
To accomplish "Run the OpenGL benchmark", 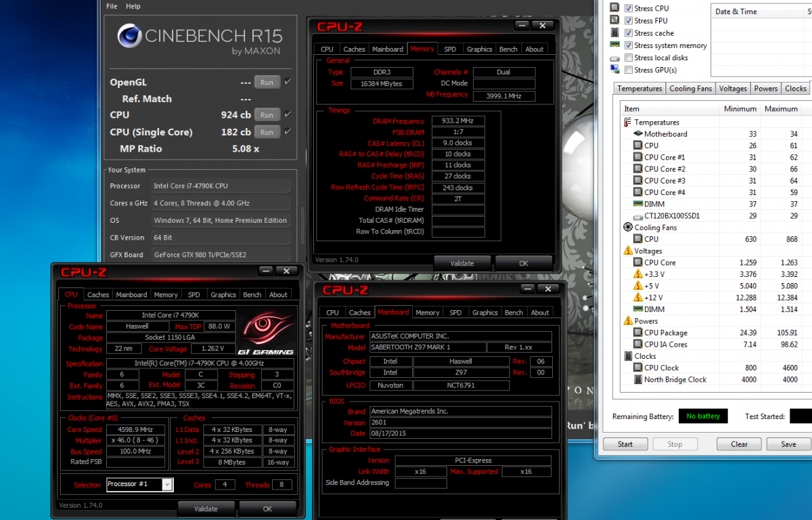I will [267, 83].
